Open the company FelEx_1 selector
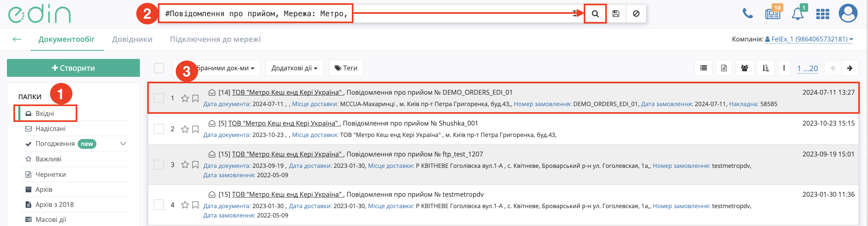This screenshot has width=868, height=226. coord(809,39)
